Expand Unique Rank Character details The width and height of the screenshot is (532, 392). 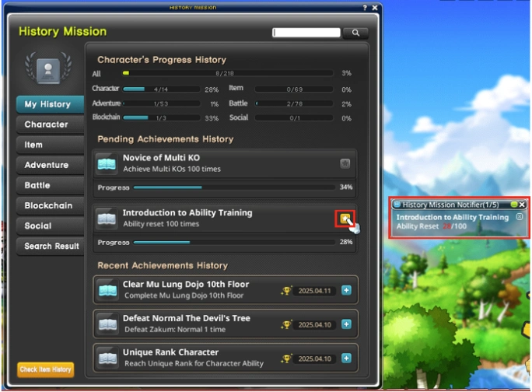pyautogui.click(x=346, y=359)
